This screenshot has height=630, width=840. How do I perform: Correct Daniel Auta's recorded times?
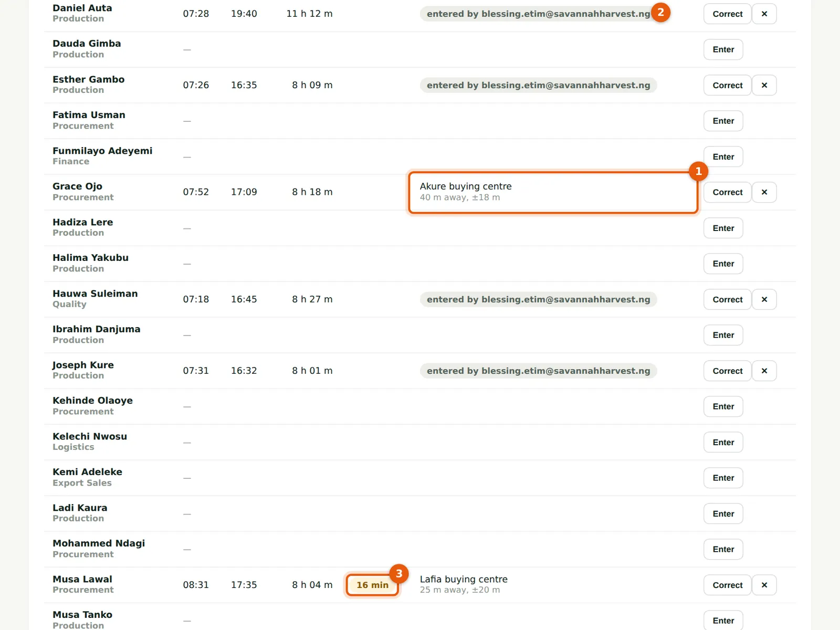coord(727,14)
